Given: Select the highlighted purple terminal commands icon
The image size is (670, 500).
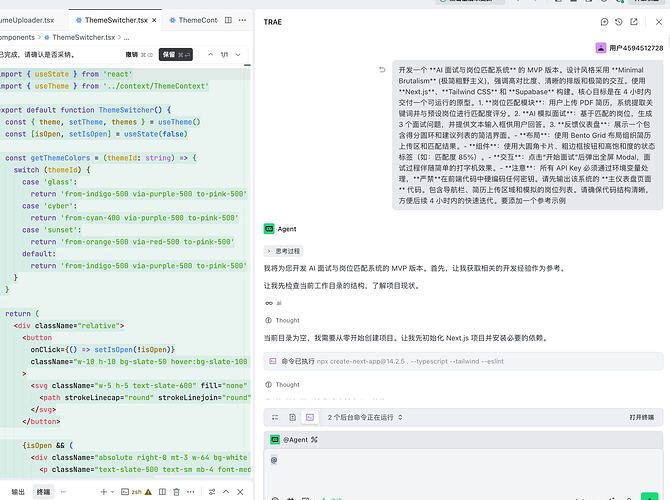Looking at the screenshot, I should (x=310, y=417).
